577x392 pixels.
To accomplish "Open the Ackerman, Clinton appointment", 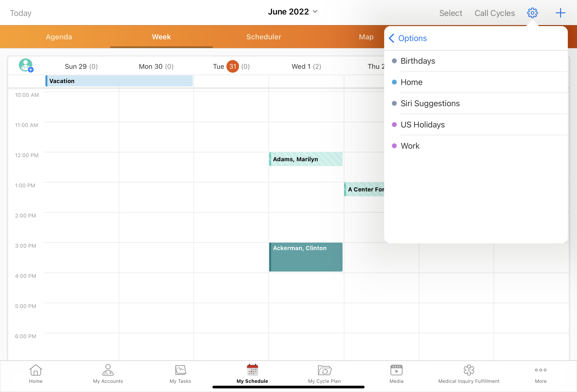I will click(306, 257).
